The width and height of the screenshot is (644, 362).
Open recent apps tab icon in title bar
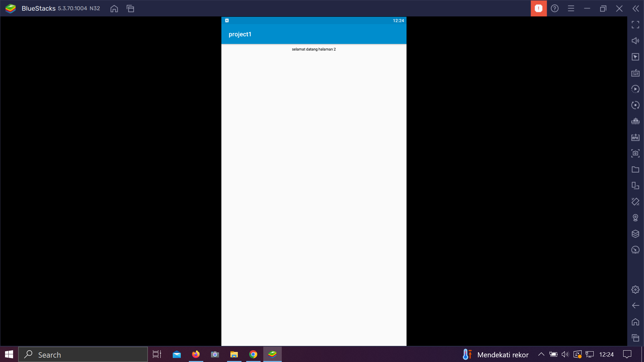(x=130, y=9)
